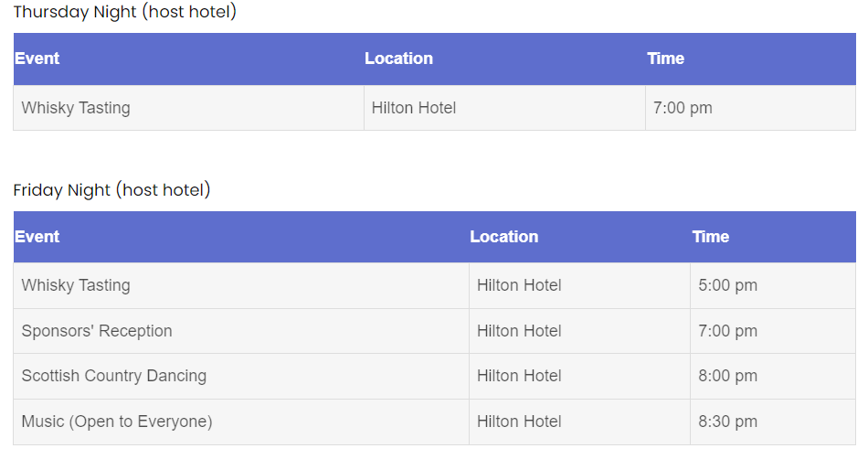Click the Time header in Thursday table

(x=665, y=59)
